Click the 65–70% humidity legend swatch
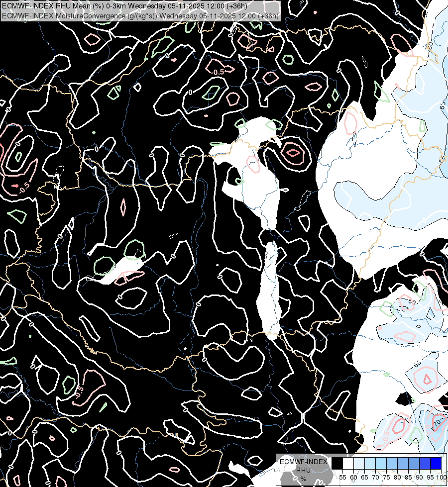This screenshot has height=487, width=448. [370, 463]
